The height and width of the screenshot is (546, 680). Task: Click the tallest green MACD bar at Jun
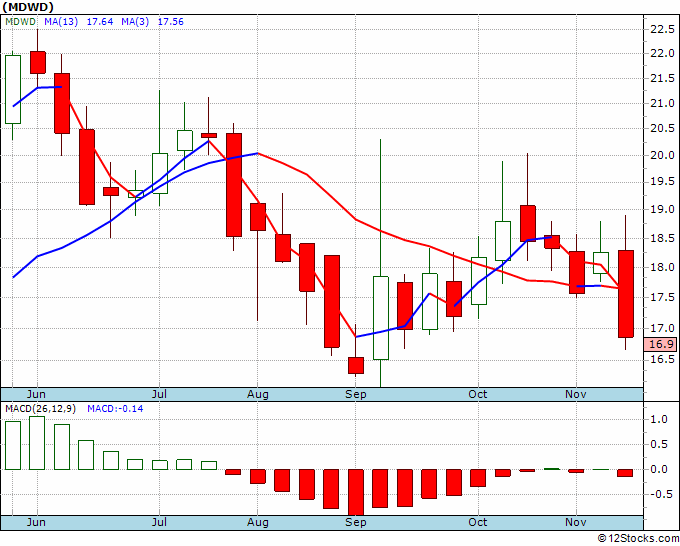37,443
